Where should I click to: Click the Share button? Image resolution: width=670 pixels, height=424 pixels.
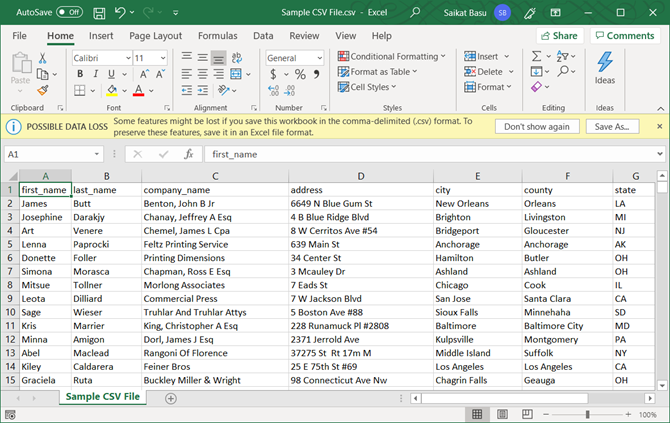pos(559,35)
